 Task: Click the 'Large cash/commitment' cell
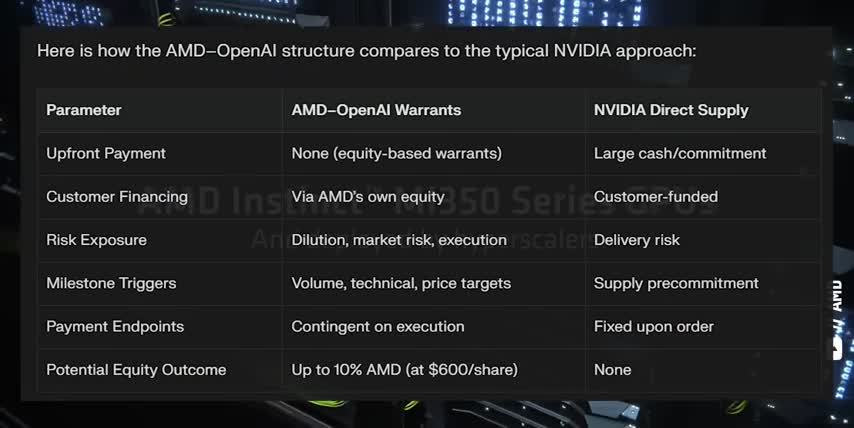680,153
